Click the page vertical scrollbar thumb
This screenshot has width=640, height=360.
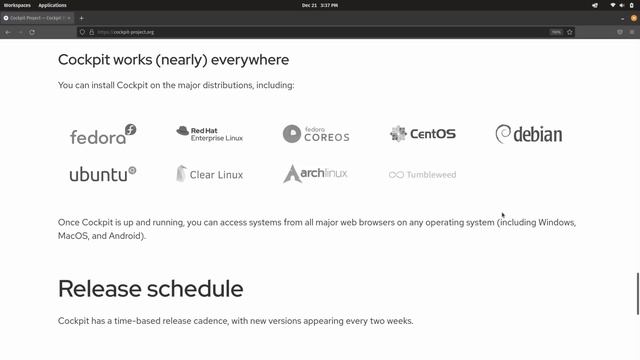point(638,293)
